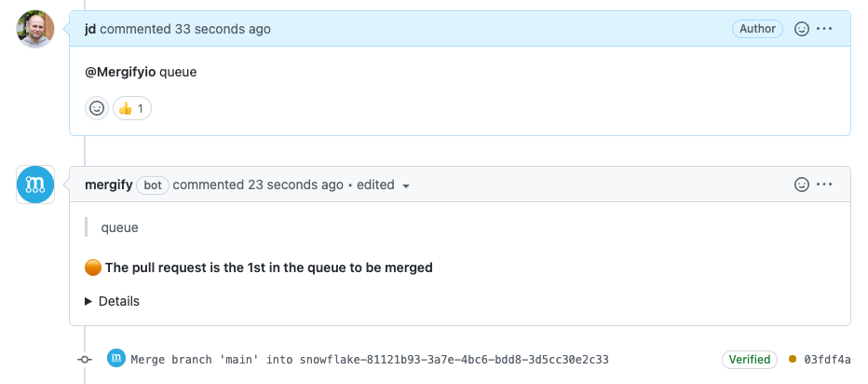Image resolution: width=868 pixels, height=384 pixels.
Task: Open commit hash 03fdf4a
Action: [827, 360]
